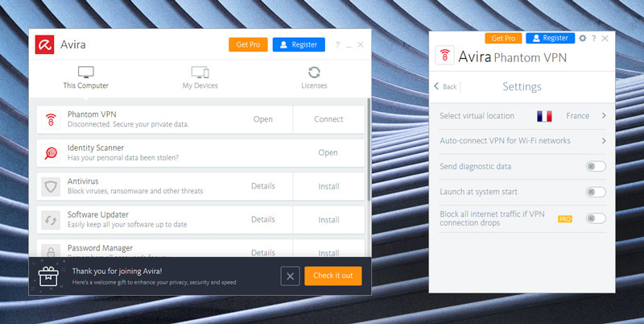Click 'Thank you for joining Avira!' text
The image size is (644, 324).
click(117, 271)
